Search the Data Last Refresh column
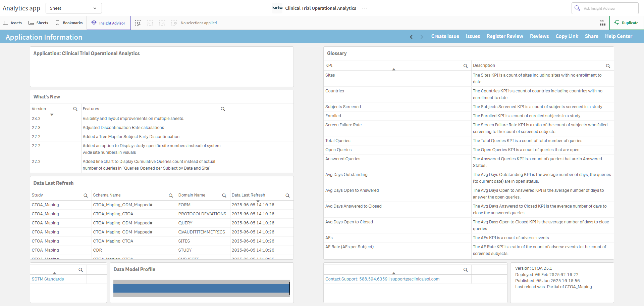Image resolution: width=644 pixels, height=306 pixels. tap(287, 195)
